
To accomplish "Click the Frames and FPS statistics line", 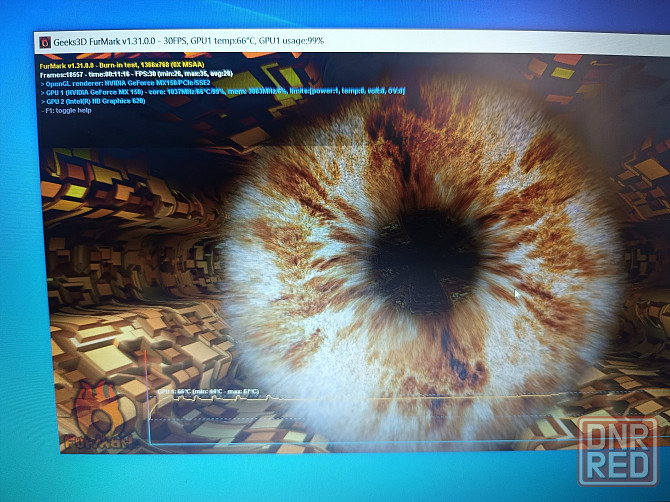I will coord(136,74).
